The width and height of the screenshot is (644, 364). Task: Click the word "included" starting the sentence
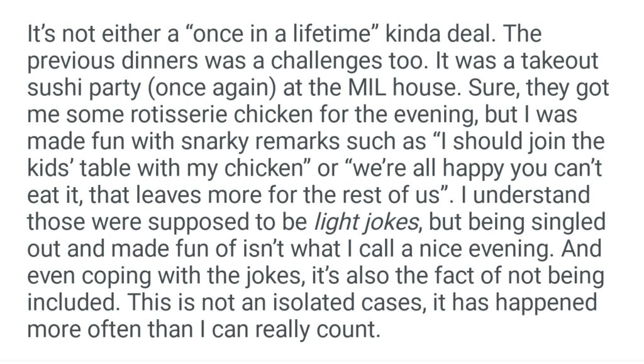pos(69,302)
